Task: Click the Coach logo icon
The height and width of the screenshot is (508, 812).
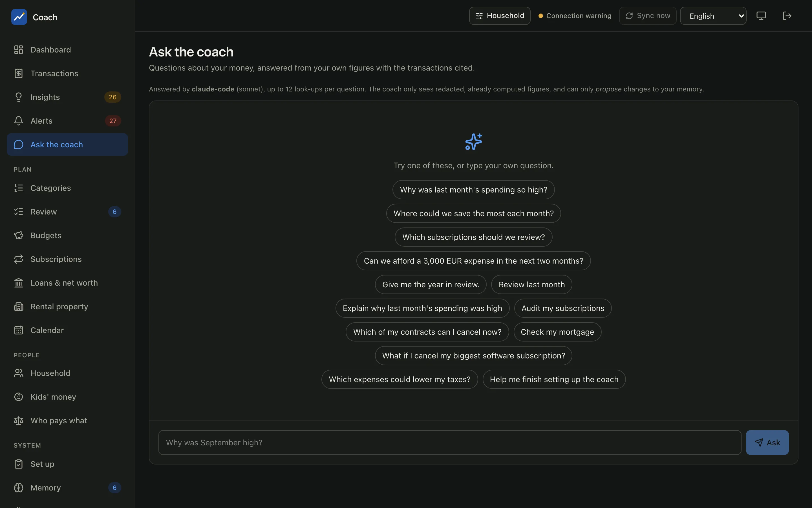Action: (x=19, y=17)
